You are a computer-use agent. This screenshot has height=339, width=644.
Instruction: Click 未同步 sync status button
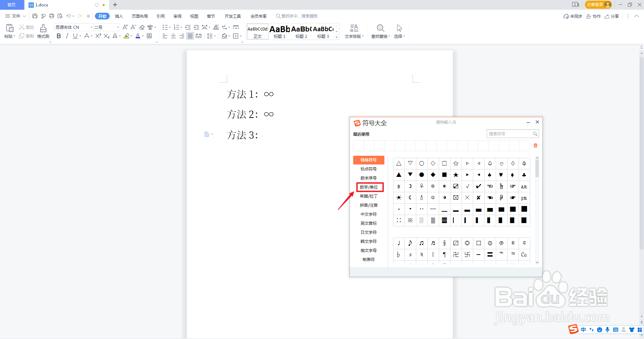coord(573,16)
